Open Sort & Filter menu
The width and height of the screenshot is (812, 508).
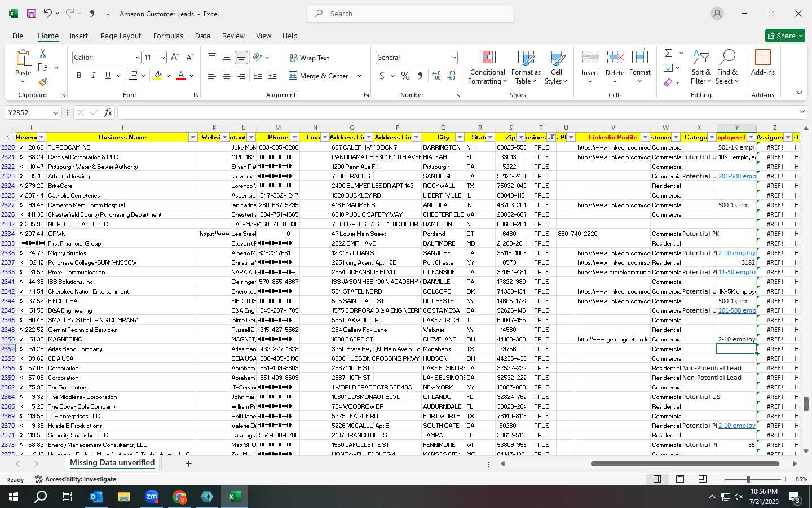(701, 68)
